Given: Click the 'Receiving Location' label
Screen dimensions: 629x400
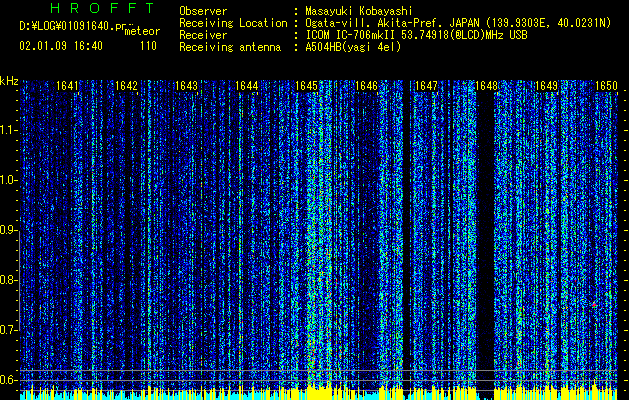Looking at the screenshot, I should tap(233, 23).
